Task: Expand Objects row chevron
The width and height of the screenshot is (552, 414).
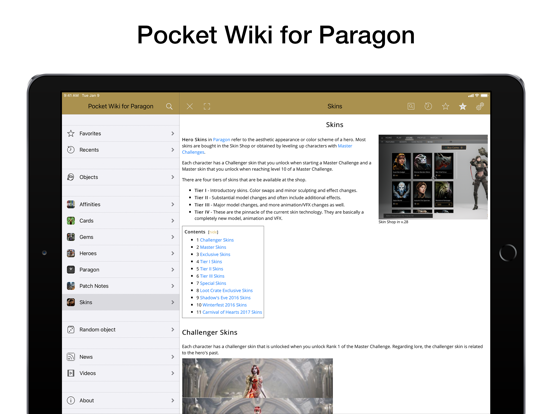Action: point(172,177)
